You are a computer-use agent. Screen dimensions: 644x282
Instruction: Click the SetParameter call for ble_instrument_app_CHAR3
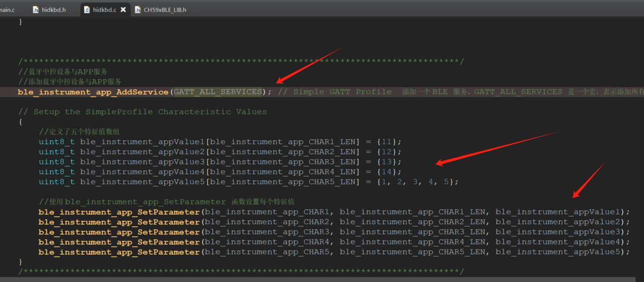pos(334,232)
